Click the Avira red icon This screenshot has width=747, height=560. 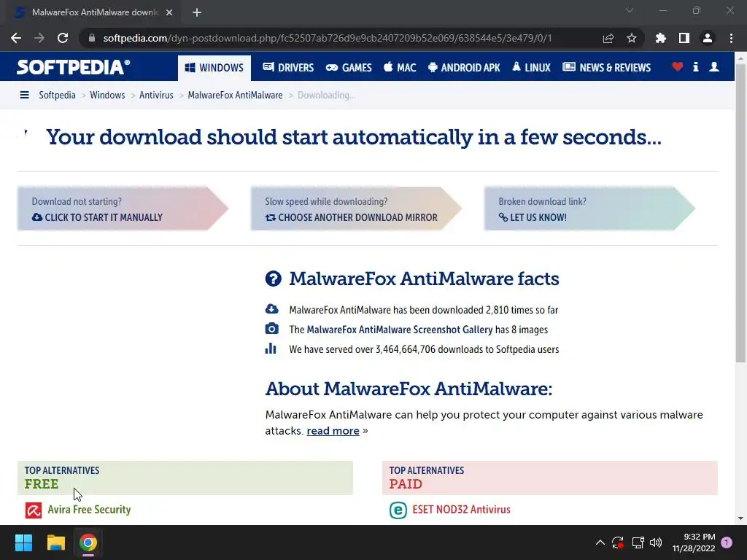tap(34, 510)
